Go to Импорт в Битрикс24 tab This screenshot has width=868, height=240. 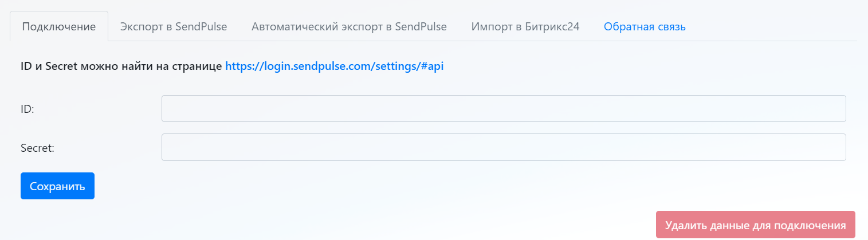point(525,26)
